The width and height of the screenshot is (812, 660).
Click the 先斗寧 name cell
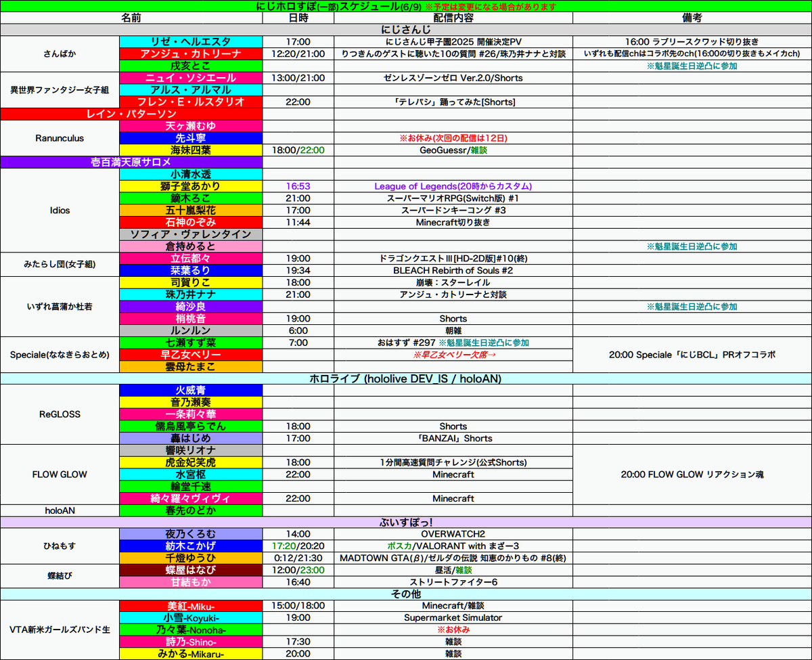pos(191,138)
